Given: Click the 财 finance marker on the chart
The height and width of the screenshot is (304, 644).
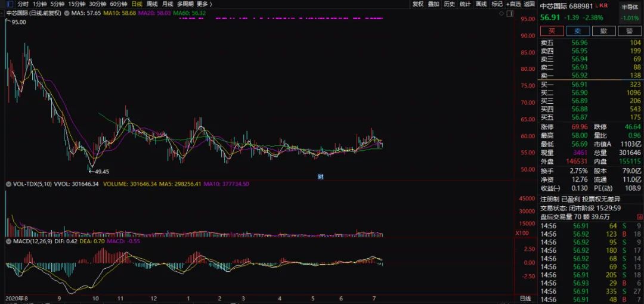Looking at the screenshot, I should [320, 176].
